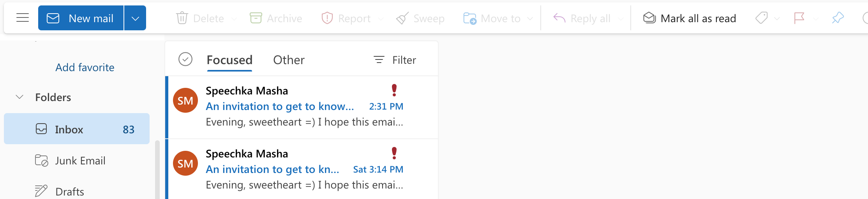
Task: Click the hamburger navigation menu icon
Action: tap(23, 18)
